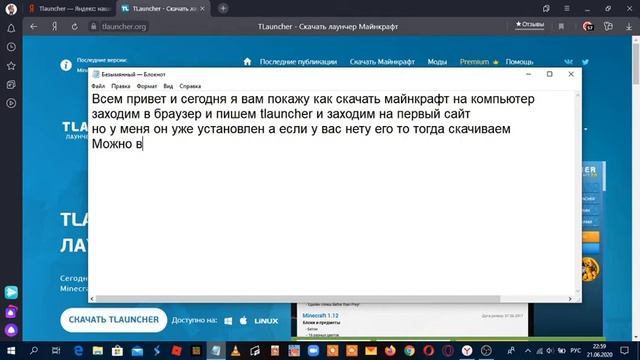Open OBS Studio from the taskbar
This screenshot has height=360, width=640.
point(486,351)
